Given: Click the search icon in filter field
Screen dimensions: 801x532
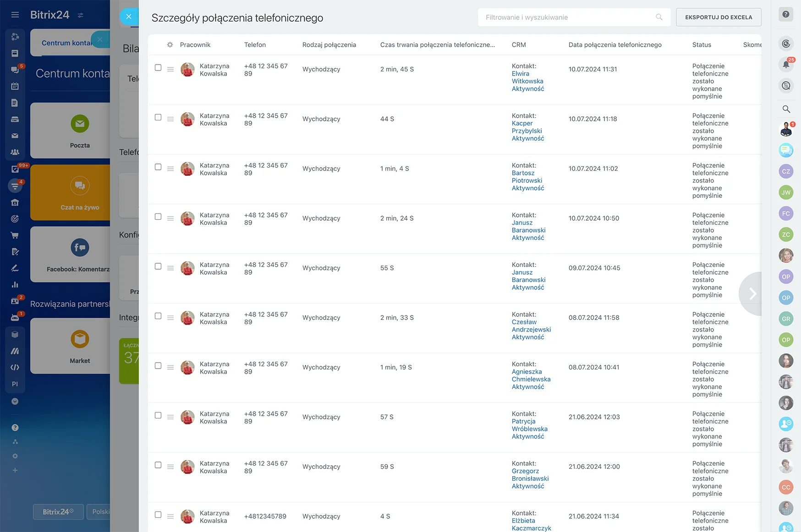Looking at the screenshot, I should point(659,17).
